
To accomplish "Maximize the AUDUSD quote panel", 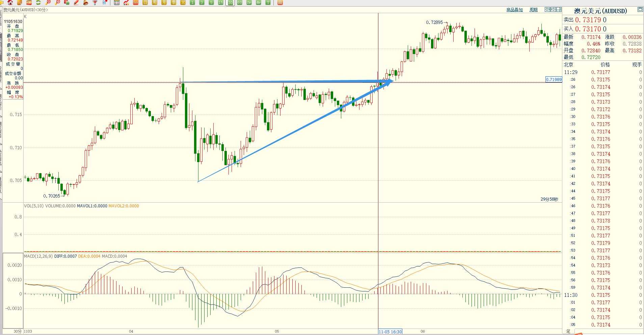I will pos(640,9).
